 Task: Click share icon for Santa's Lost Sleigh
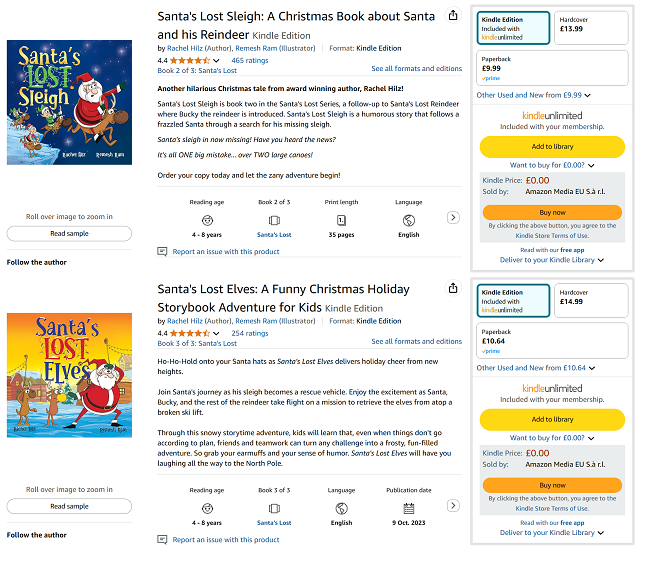click(454, 16)
